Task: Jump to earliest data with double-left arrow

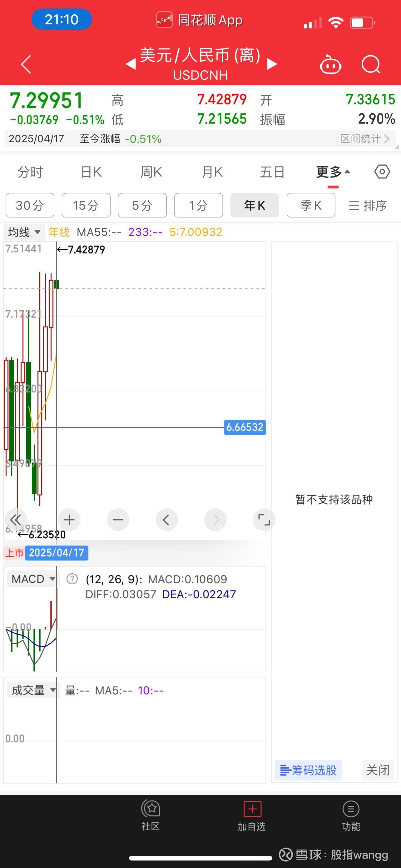Action: coord(16,520)
